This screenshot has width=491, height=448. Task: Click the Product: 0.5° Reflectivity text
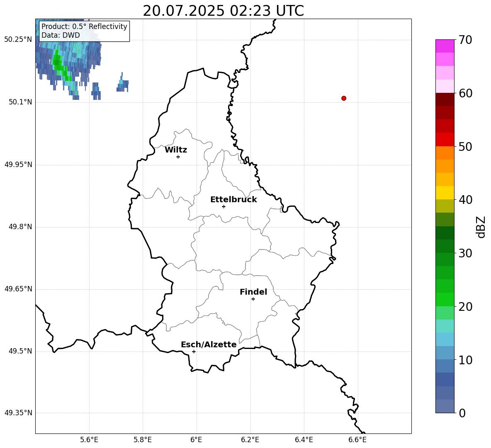click(x=84, y=26)
